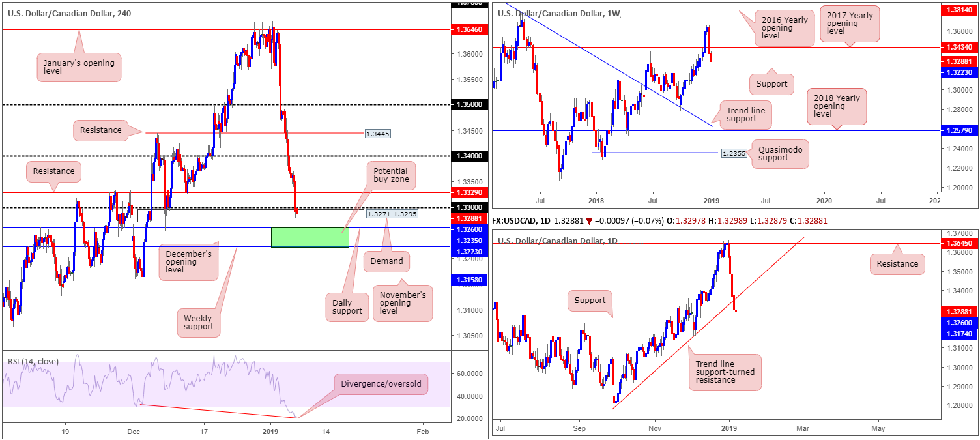
Task: Select the red 1.34340 price label
Action: [x=959, y=48]
